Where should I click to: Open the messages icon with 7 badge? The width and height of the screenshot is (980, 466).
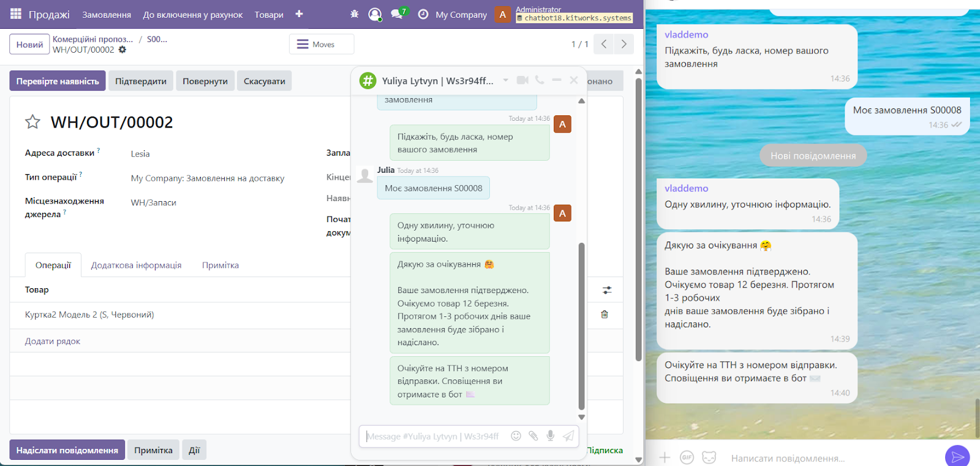coord(397,14)
